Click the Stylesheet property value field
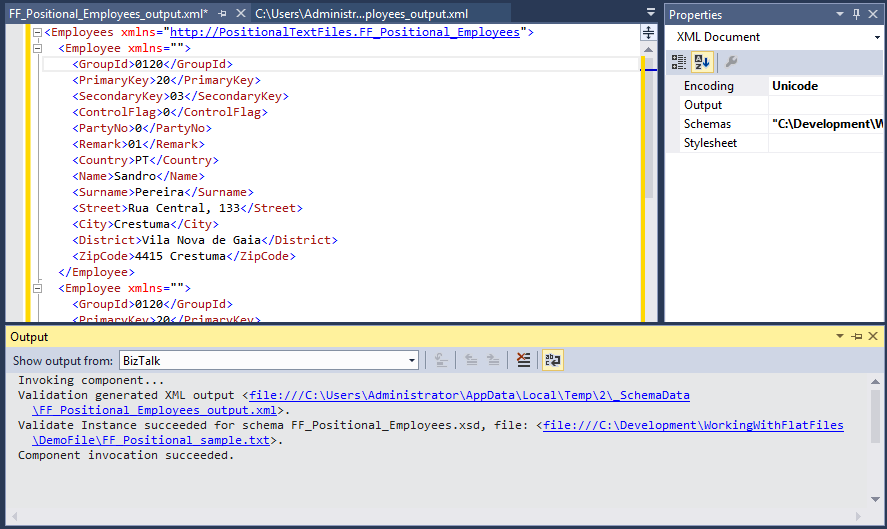This screenshot has width=887, height=529. pyautogui.click(x=825, y=143)
